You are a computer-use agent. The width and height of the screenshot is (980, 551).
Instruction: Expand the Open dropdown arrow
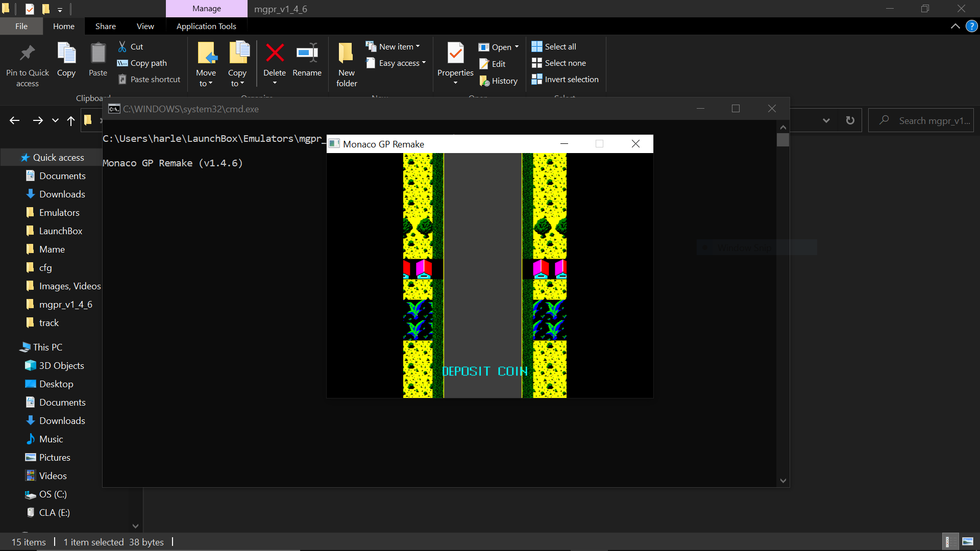(517, 47)
